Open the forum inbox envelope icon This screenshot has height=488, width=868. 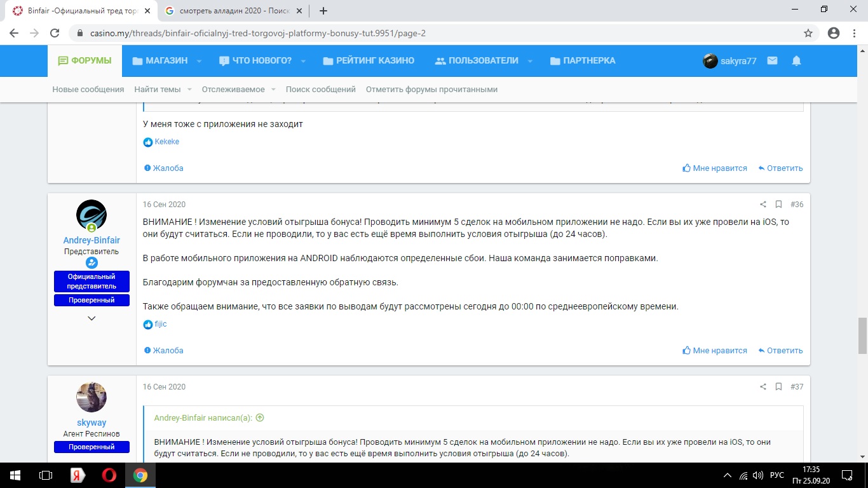tap(772, 61)
